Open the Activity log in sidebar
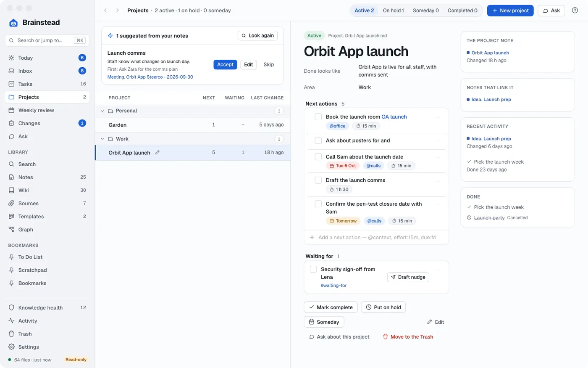The width and height of the screenshot is (588, 368). tap(47, 321)
